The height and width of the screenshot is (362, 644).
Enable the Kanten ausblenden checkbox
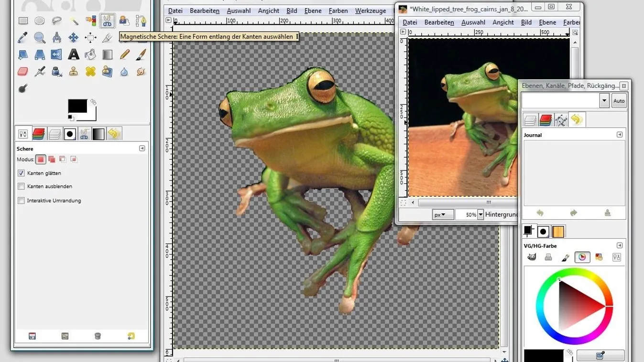(21, 186)
